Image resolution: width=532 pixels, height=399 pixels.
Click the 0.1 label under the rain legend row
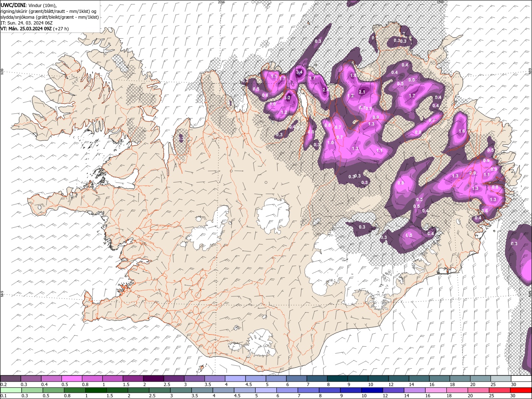pos(3,396)
